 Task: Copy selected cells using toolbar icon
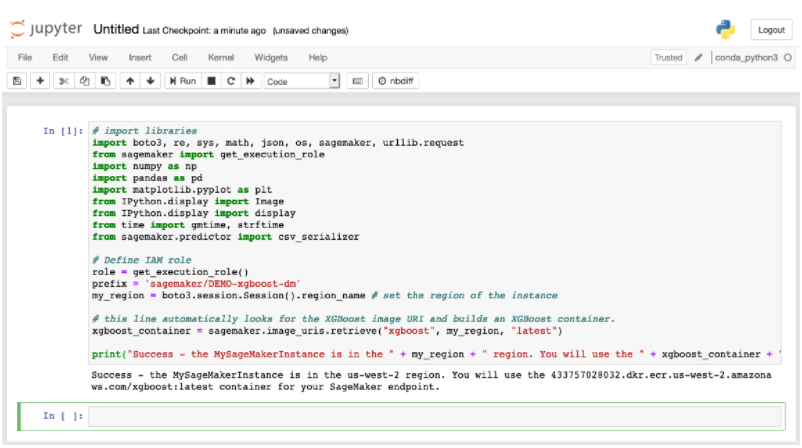point(85,81)
